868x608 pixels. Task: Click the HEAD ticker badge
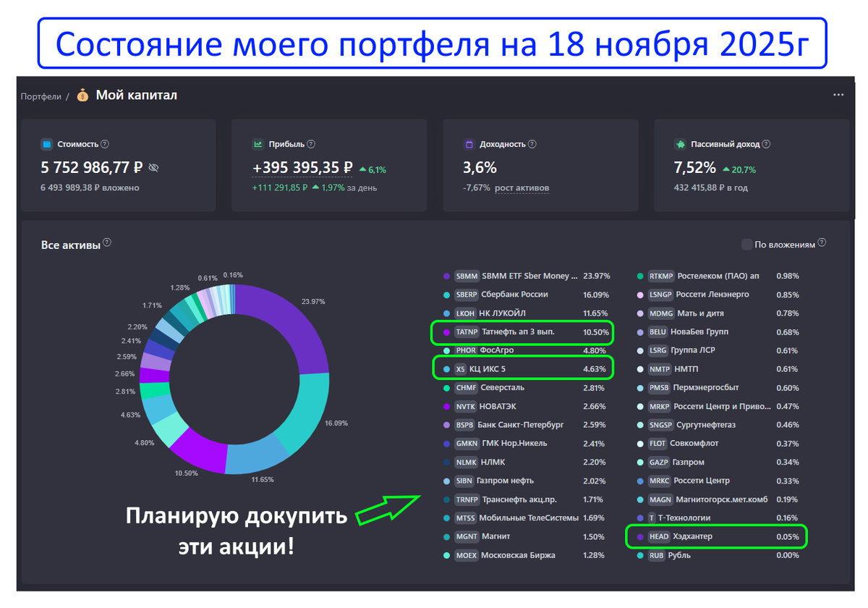pos(660,537)
